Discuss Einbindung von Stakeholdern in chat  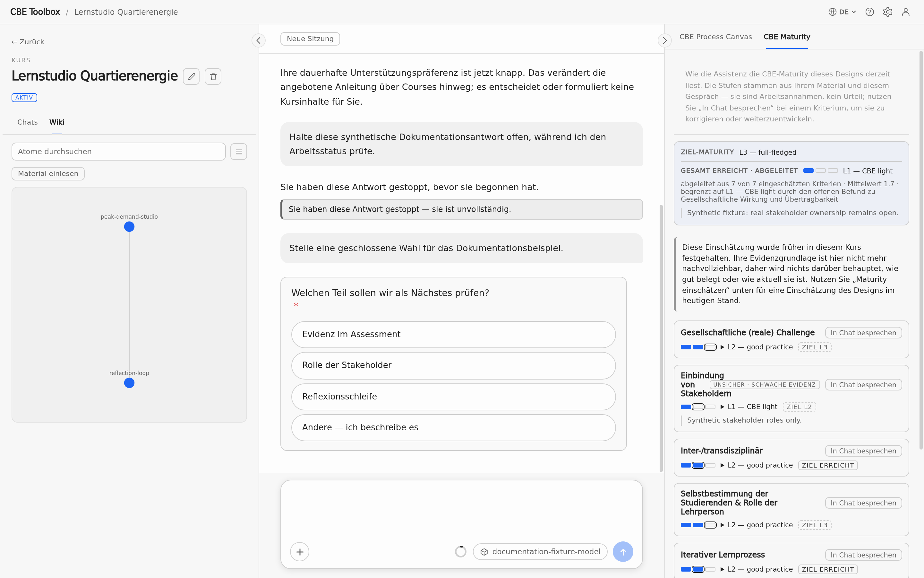click(863, 385)
